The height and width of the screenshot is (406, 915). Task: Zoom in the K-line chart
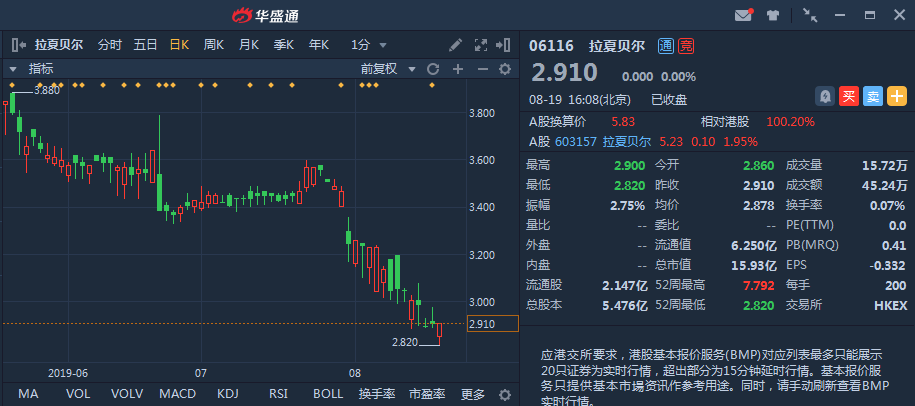click(457, 69)
